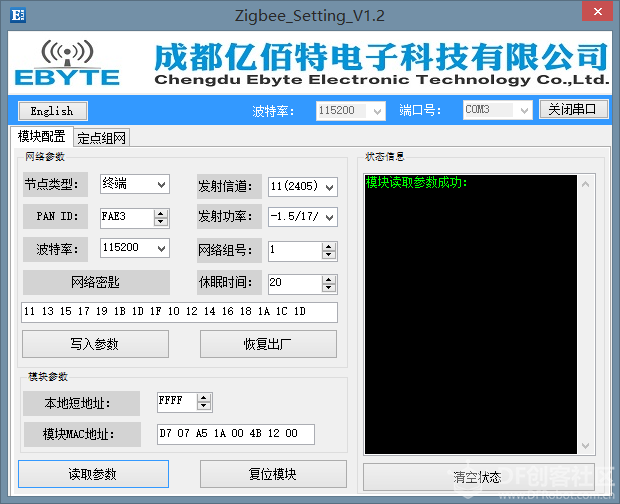Click the 模块读取参数成功 status text
Screen dimensions: 620x504
416,183
